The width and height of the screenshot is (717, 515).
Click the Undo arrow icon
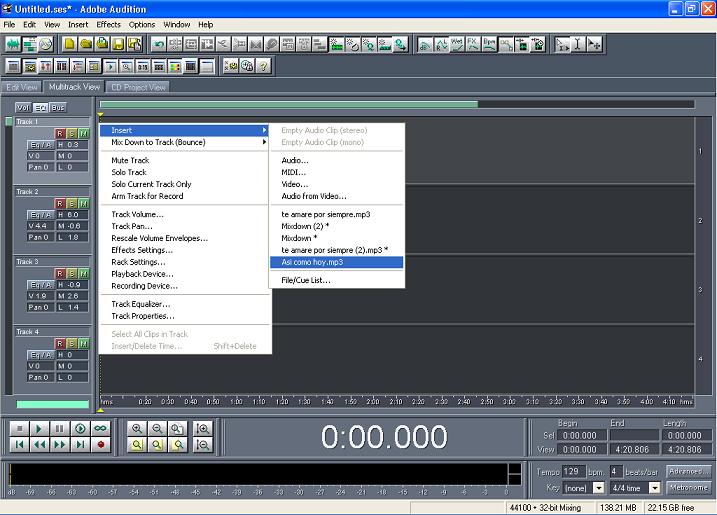159,44
